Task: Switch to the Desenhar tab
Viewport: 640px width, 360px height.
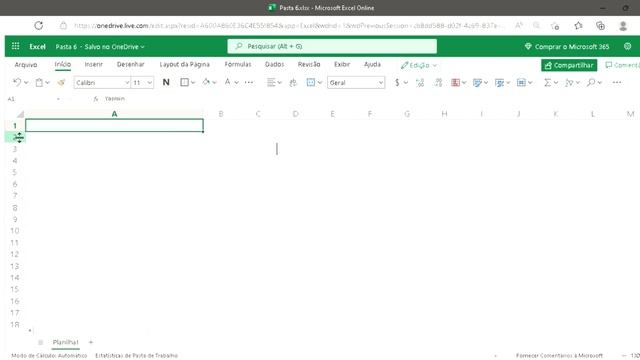Action: coord(131,64)
